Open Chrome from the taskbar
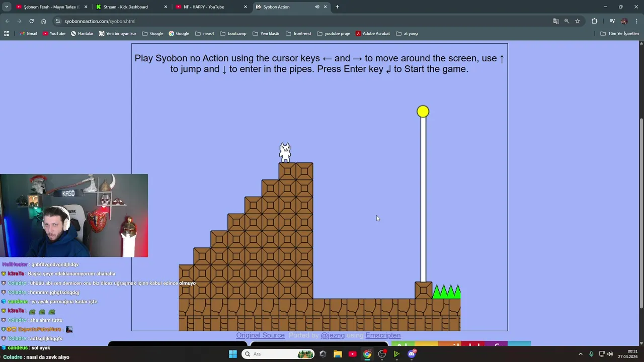This screenshot has width=644, height=362. (x=367, y=354)
